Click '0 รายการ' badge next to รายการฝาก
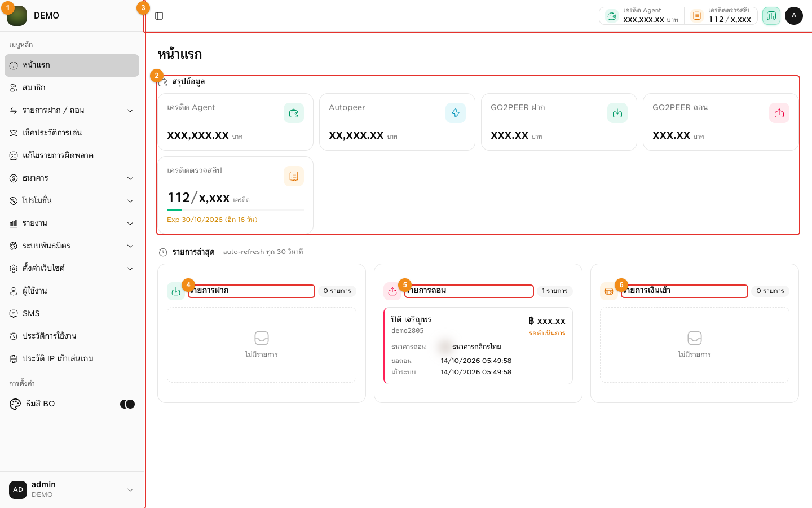 click(337, 291)
